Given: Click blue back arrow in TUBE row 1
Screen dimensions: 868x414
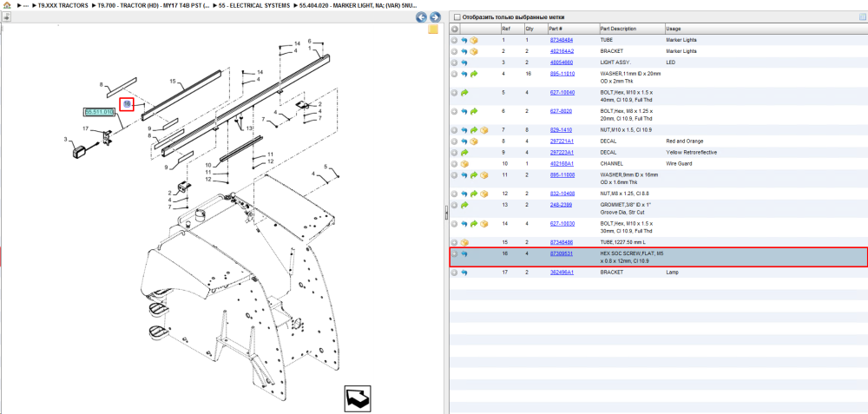Looking at the screenshot, I should (x=464, y=41).
